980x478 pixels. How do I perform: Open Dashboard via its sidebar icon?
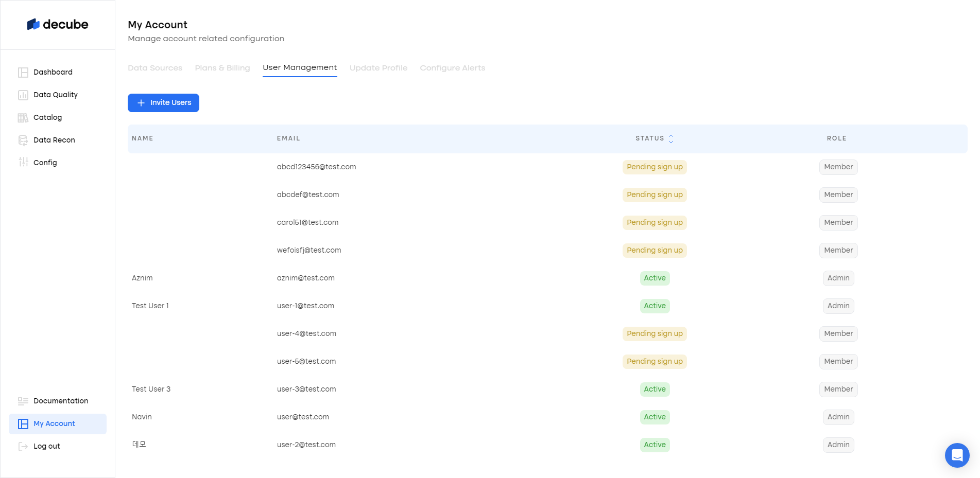click(23, 73)
